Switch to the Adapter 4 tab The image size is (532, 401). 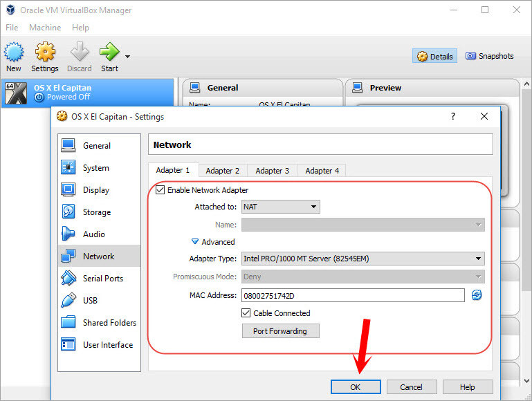(322, 171)
